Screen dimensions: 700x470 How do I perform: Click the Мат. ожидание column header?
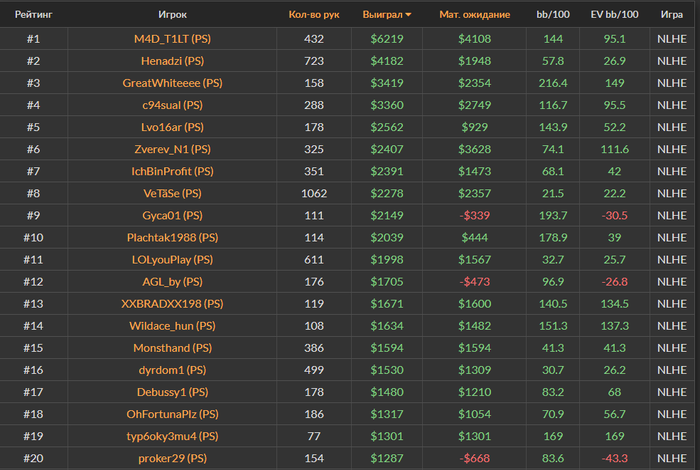474,15
